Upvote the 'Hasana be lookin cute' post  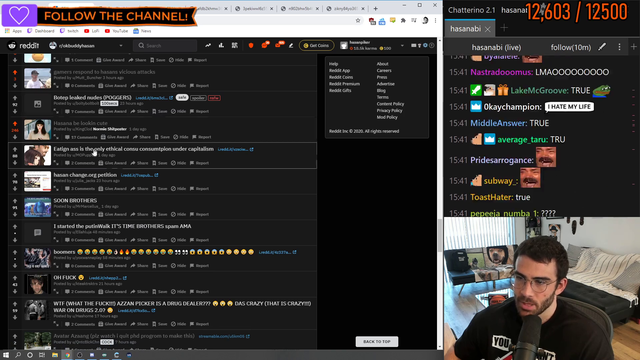click(15, 124)
